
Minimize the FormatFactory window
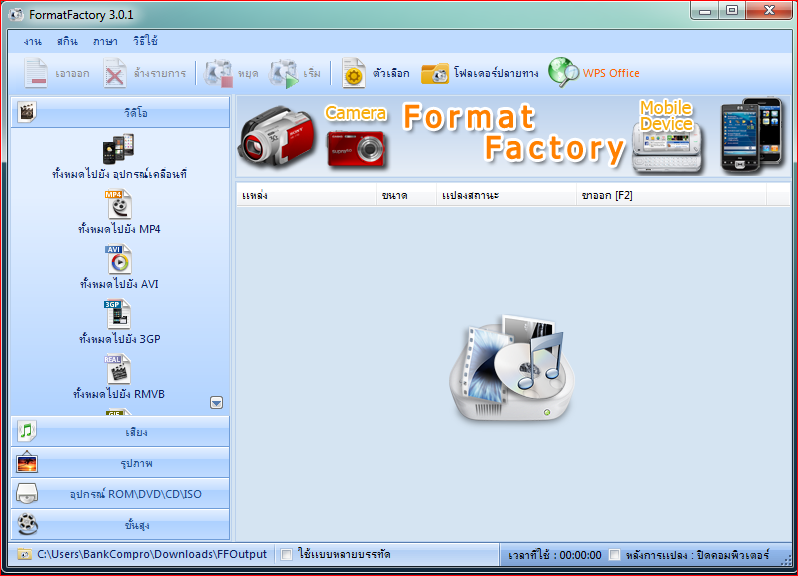pos(705,11)
